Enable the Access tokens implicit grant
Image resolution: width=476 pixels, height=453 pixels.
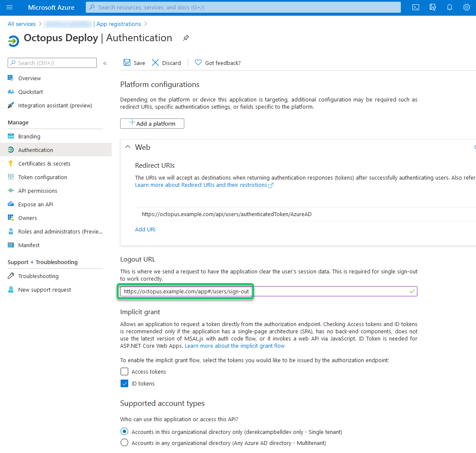124,371
